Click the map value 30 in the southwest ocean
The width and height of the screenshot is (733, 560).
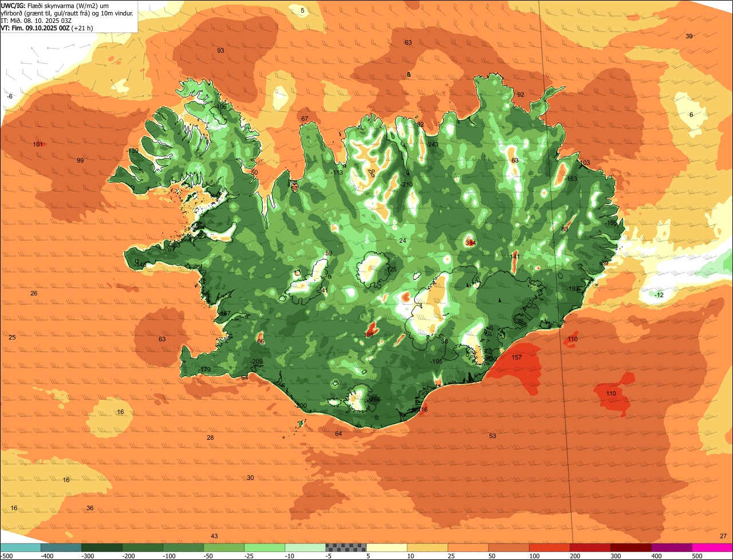click(250, 478)
